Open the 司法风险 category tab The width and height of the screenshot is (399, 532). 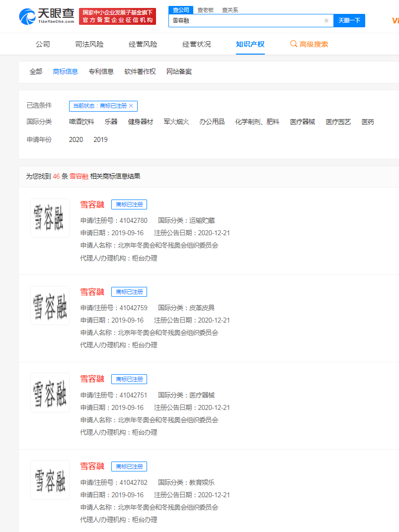point(89,44)
